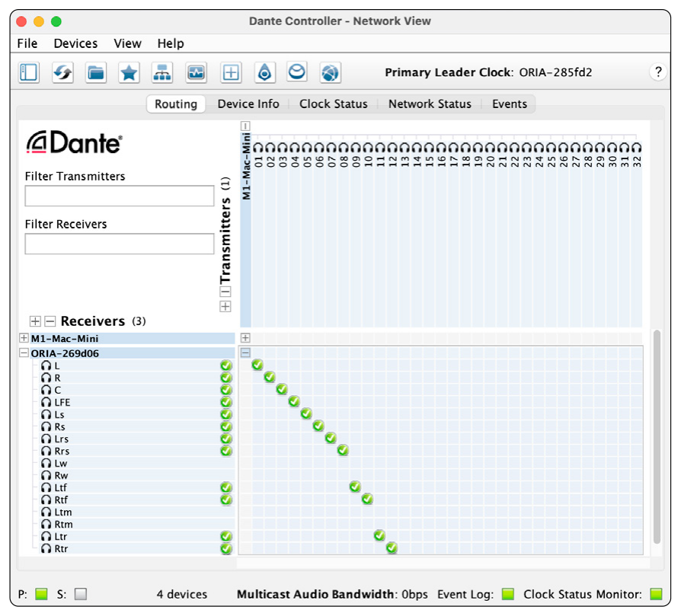Expand the M1-Mac-Mini receiver tree row

tap(24, 338)
